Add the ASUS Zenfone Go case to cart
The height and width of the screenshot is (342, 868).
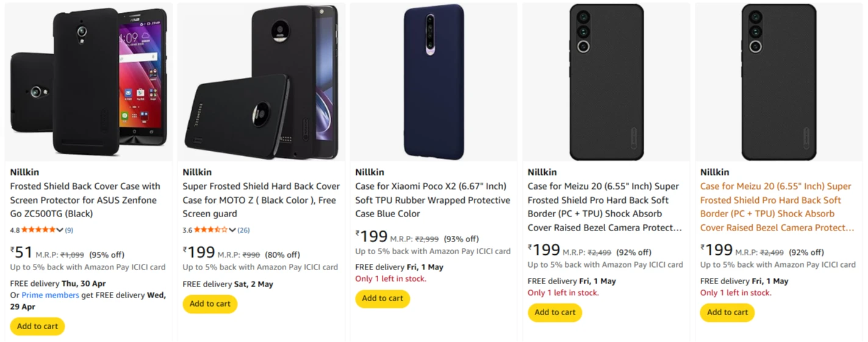(38, 326)
